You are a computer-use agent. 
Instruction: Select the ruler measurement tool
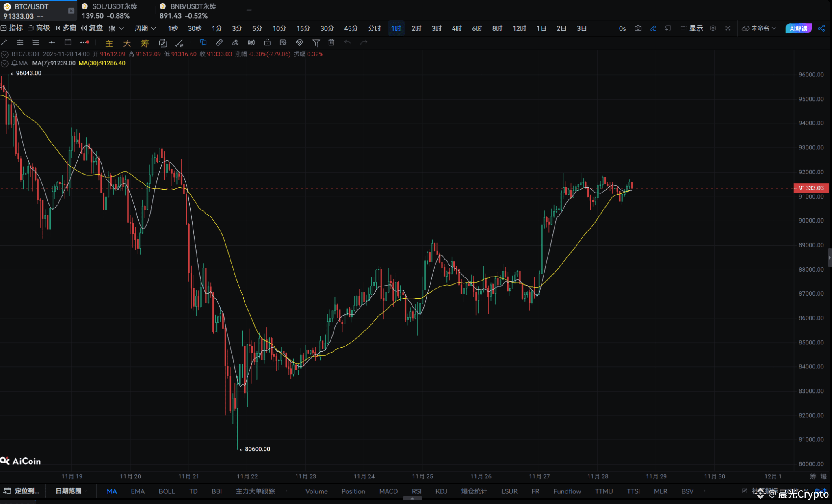(x=219, y=43)
